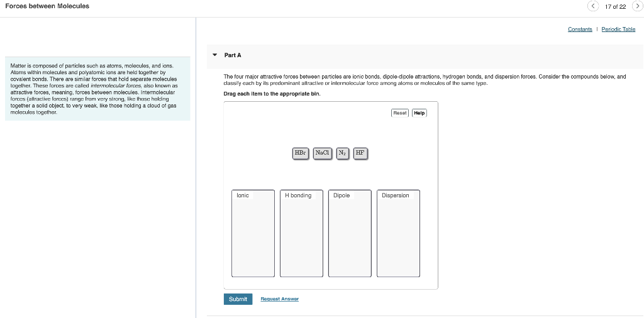
Task: Select the N2 item tile
Action: (x=343, y=153)
